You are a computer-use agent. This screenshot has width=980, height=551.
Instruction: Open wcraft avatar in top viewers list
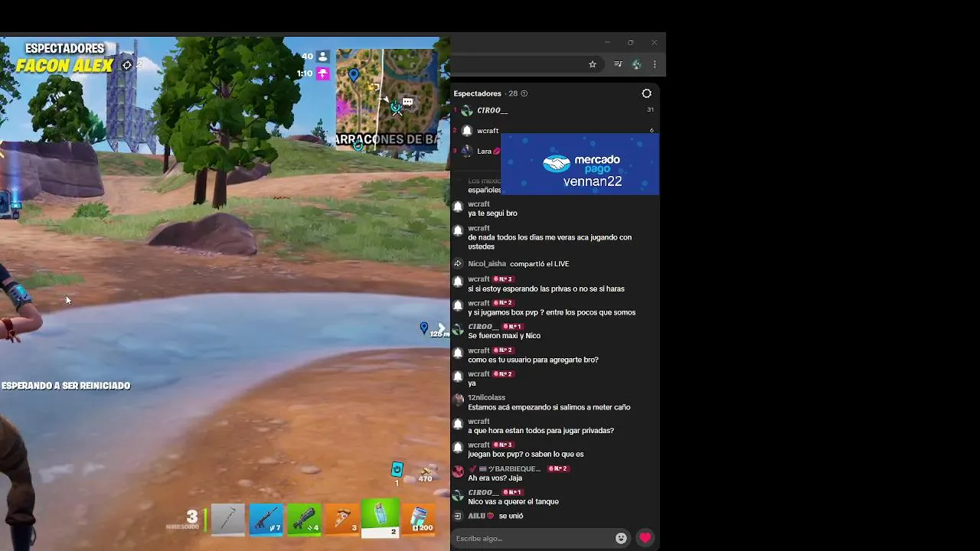pos(466,131)
